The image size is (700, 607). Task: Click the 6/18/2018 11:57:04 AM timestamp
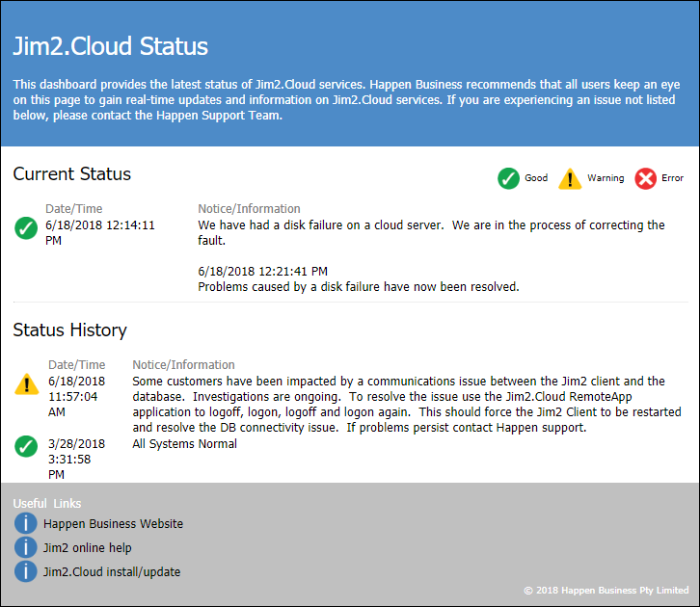pyautogui.click(x=77, y=397)
